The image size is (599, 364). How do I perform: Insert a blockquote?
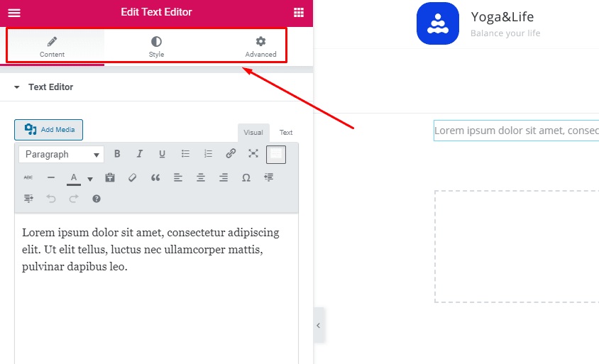tap(155, 177)
